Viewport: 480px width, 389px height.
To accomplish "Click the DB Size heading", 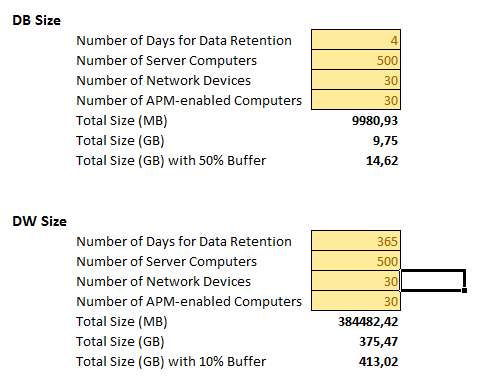I will [x=36, y=20].
